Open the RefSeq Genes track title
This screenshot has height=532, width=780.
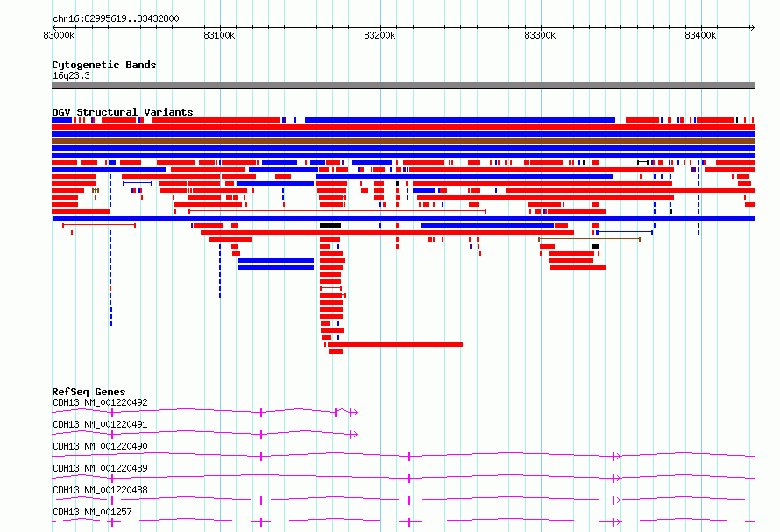[x=89, y=392]
